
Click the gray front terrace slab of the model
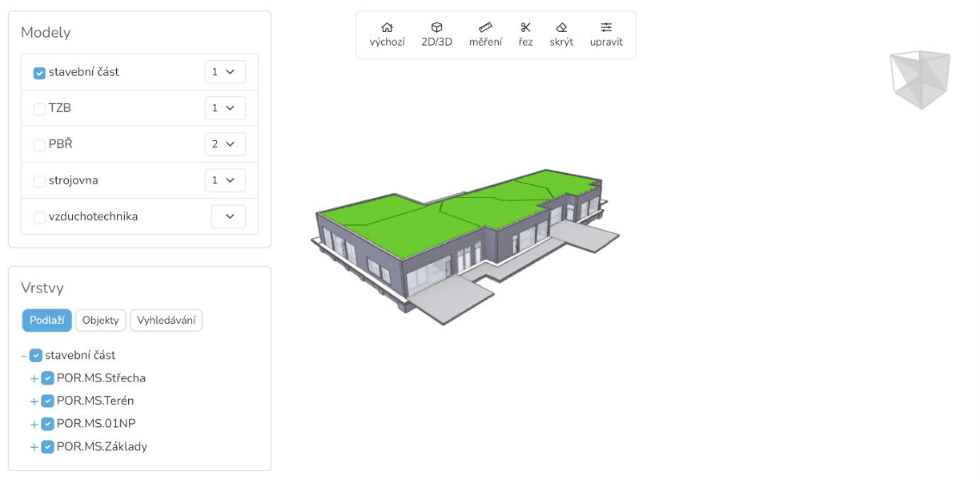coord(454,300)
